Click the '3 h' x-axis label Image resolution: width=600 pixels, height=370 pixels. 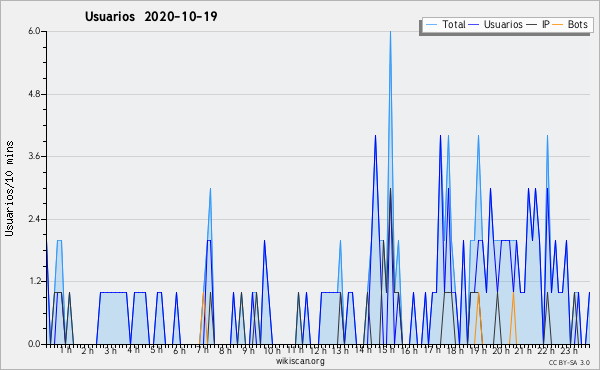pos(111,351)
